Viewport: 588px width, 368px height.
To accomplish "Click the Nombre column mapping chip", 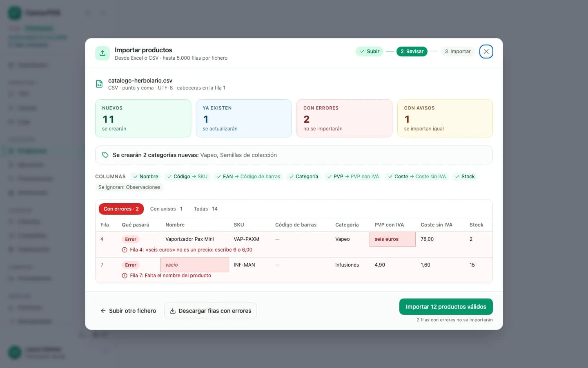I will tap(146, 177).
